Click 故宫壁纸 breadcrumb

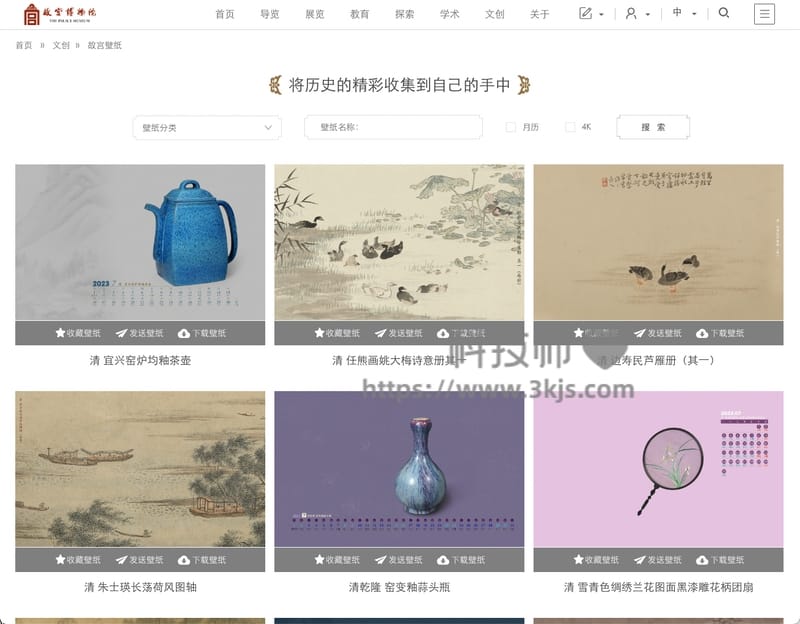[105, 45]
